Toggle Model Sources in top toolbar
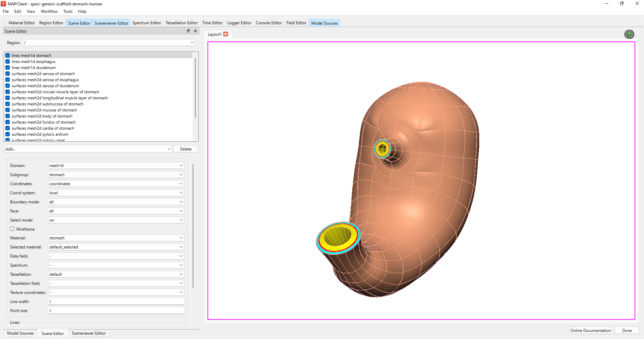Image resolution: width=644 pixels, height=339 pixels. coord(324,23)
